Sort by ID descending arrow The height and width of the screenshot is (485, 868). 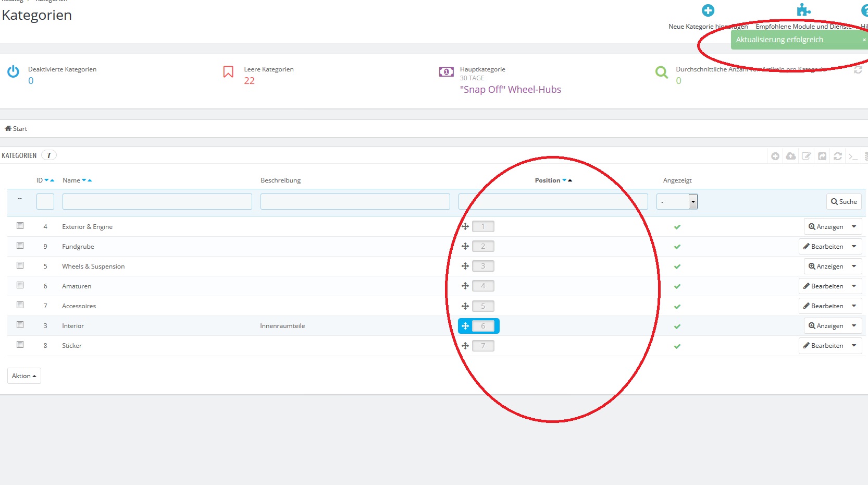pyautogui.click(x=46, y=180)
